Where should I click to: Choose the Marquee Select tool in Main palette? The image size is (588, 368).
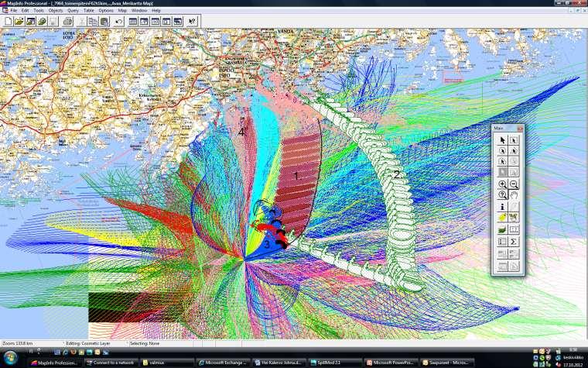[514, 139]
